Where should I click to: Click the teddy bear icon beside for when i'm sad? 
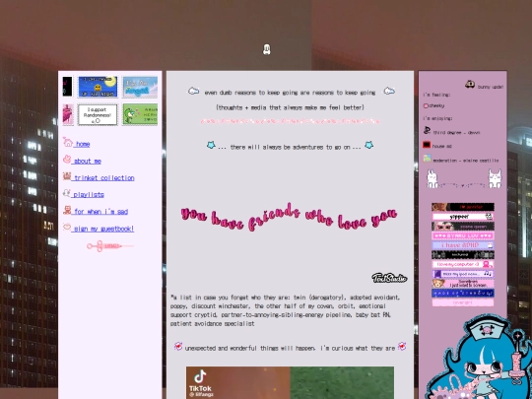67,210
